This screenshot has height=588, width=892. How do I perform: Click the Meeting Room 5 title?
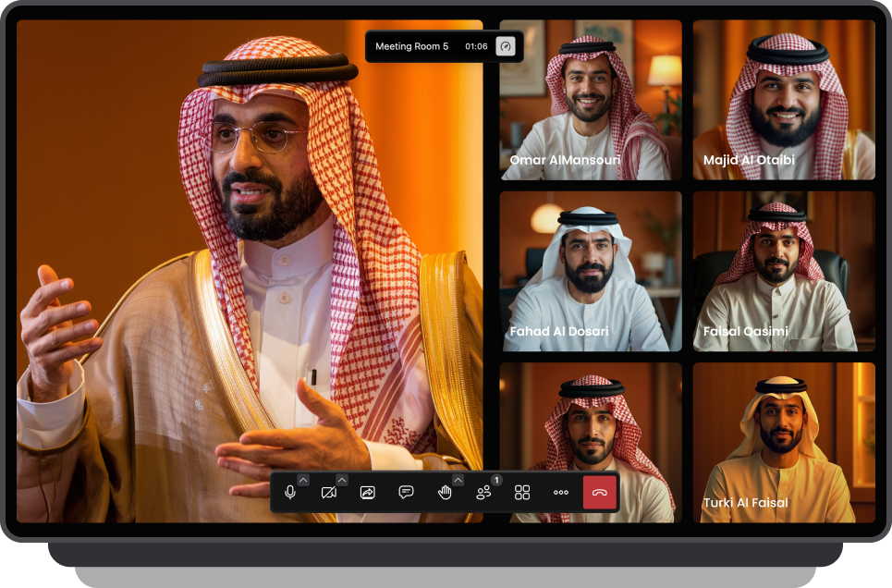pyautogui.click(x=411, y=46)
